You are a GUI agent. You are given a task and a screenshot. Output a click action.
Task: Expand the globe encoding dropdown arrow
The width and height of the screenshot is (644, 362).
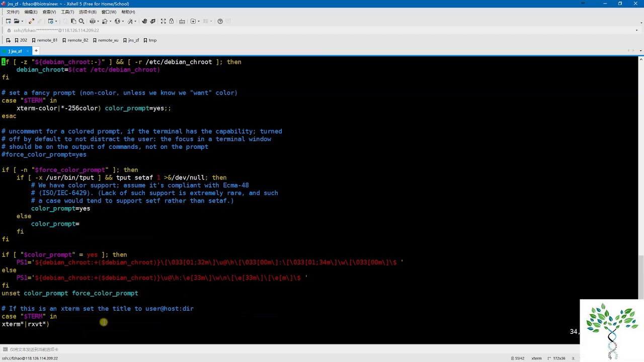[x=123, y=21]
